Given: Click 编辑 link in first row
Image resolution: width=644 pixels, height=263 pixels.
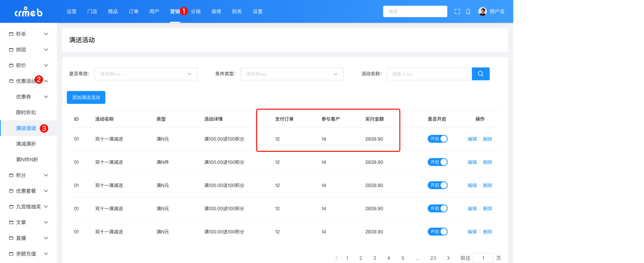Looking at the screenshot, I should (x=472, y=139).
